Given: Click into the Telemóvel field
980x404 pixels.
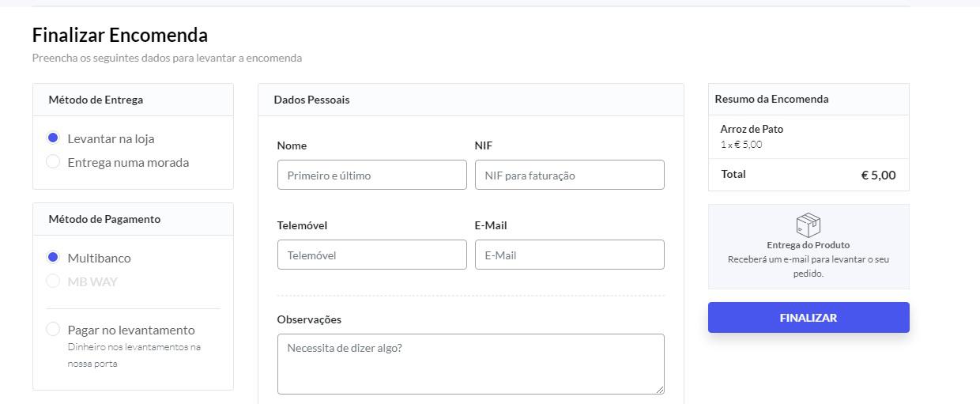Looking at the screenshot, I should (x=371, y=255).
